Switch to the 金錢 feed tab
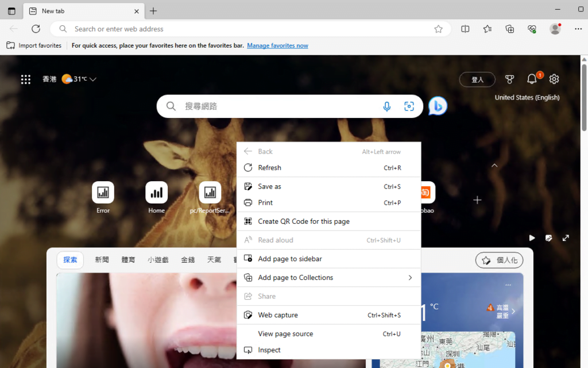 tap(188, 260)
